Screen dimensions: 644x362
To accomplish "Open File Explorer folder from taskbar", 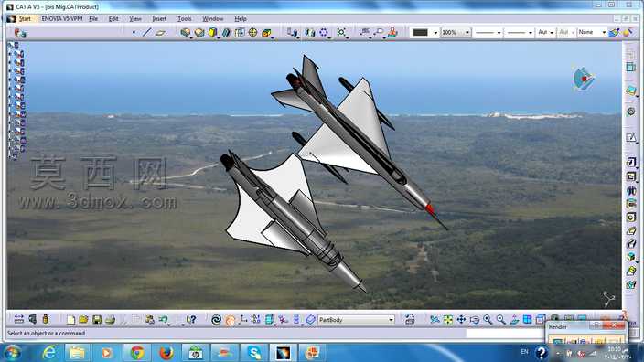I will tap(77, 353).
